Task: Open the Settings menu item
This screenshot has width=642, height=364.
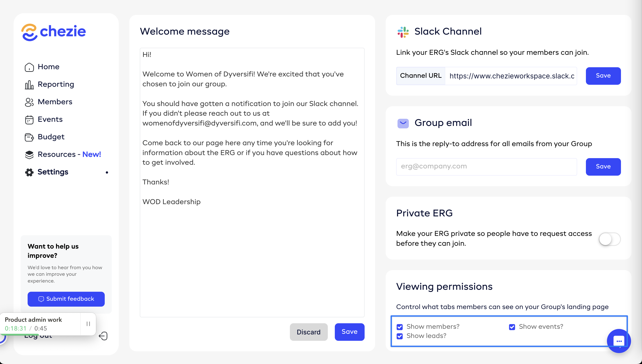Action: [x=53, y=172]
